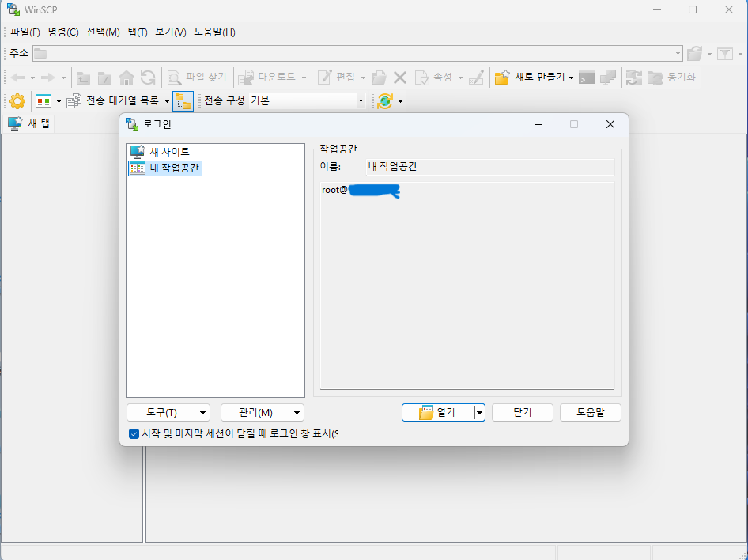Screen dimensions: 748x560
Task: Click the session color palette icon
Action: [x=43, y=101]
